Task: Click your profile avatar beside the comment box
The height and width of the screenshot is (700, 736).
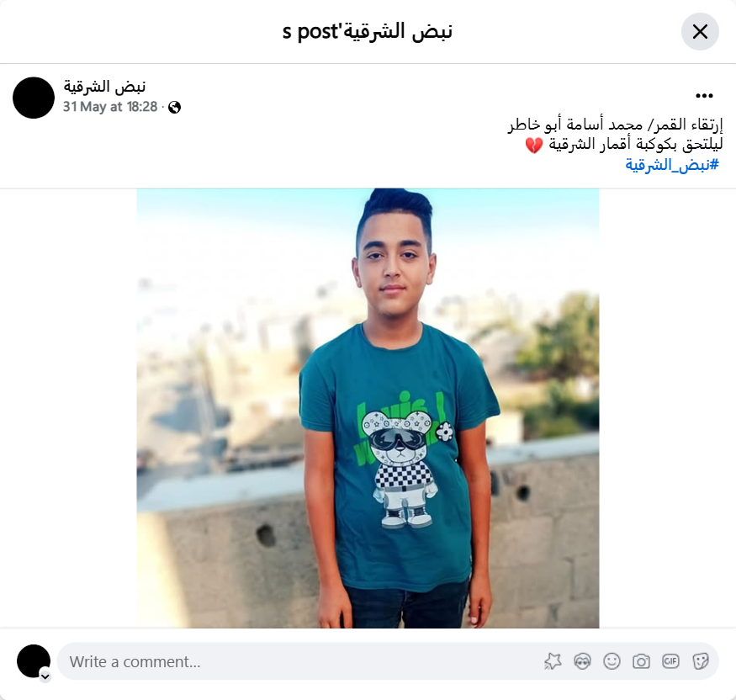Action: [x=34, y=661]
